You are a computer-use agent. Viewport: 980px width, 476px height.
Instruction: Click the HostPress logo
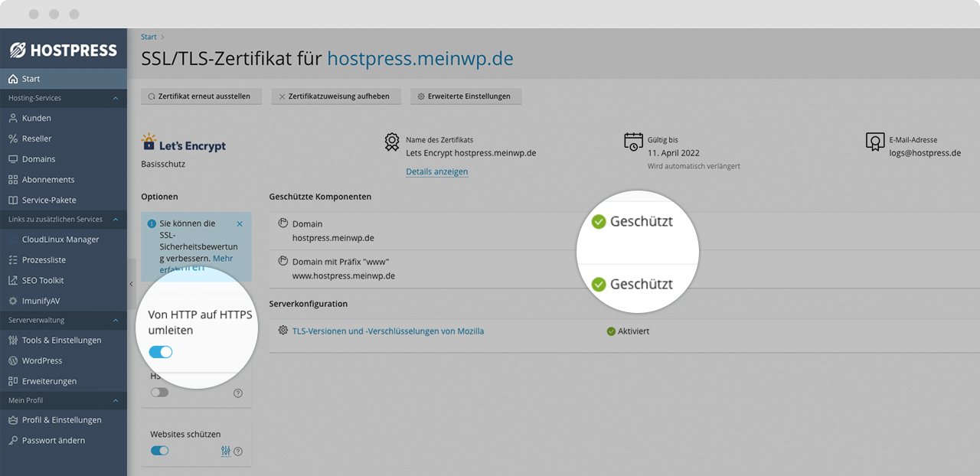(x=63, y=49)
